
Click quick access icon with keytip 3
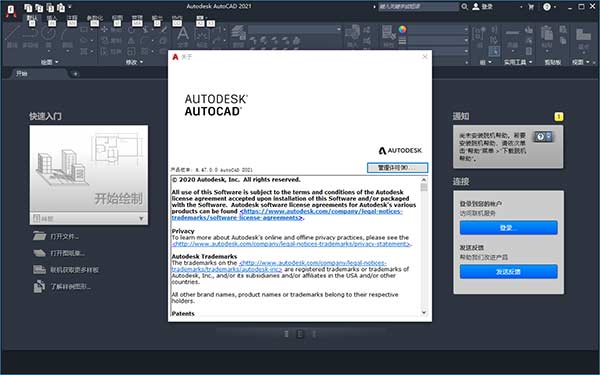tap(50, 7)
